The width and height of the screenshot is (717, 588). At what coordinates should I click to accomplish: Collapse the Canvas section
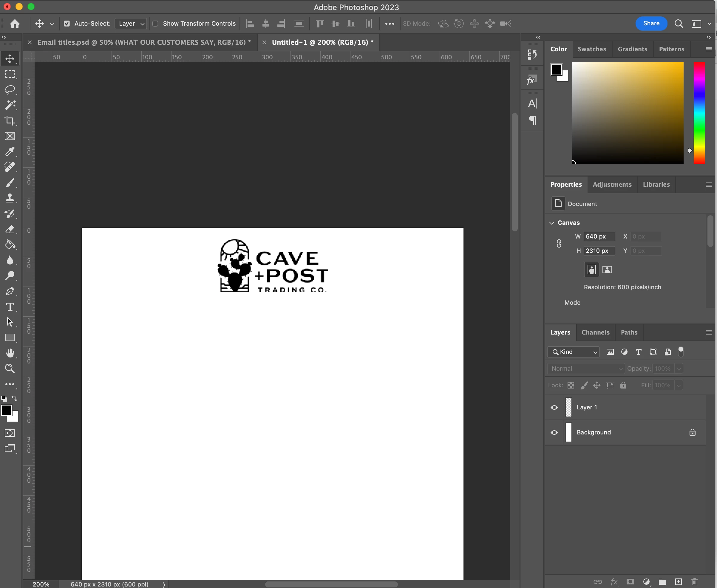pos(552,223)
